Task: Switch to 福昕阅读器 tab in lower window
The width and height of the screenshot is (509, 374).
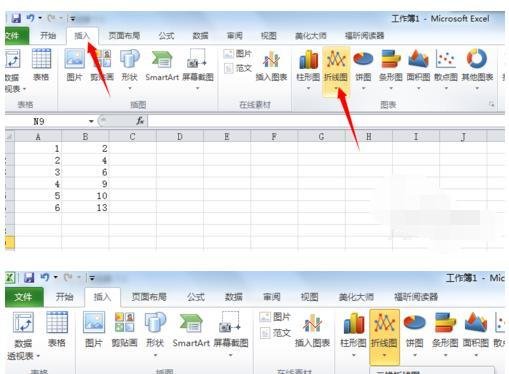Action: tap(416, 297)
